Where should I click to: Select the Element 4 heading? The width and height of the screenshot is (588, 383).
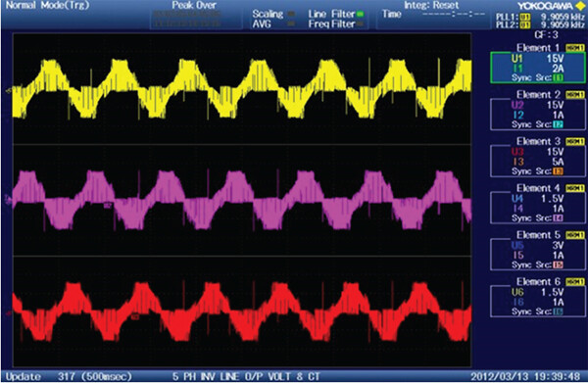[x=538, y=188]
